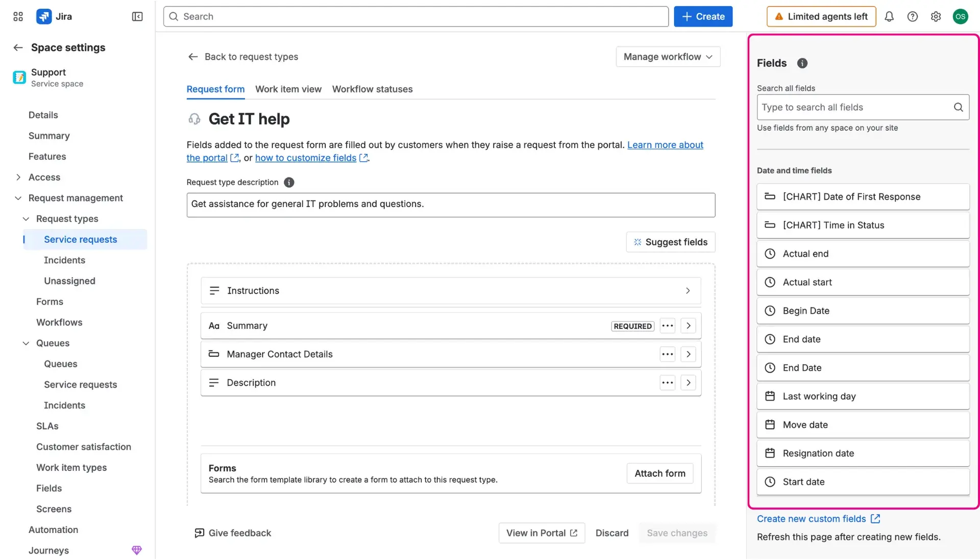Open the OS user avatar
The width and height of the screenshot is (980, 560).
pos(961,16)
